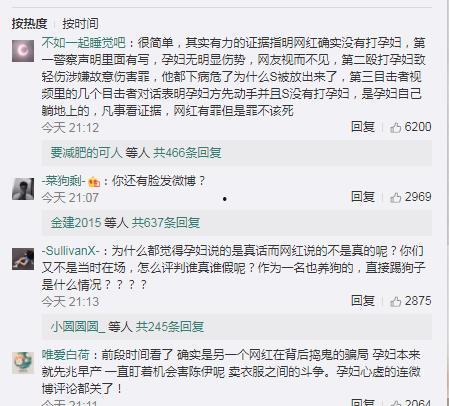Viewport: 449px width, 406px height.
Task: Expand the 共637条回复 replies
Action: 166,223
